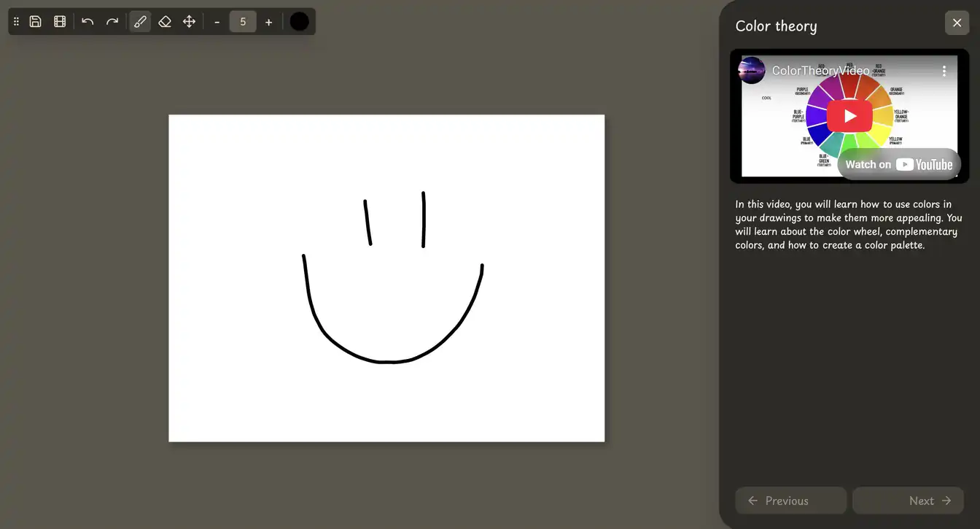Increase brush size with the plus button
This screenshot has width=980, height=529.
click(268, 22)
